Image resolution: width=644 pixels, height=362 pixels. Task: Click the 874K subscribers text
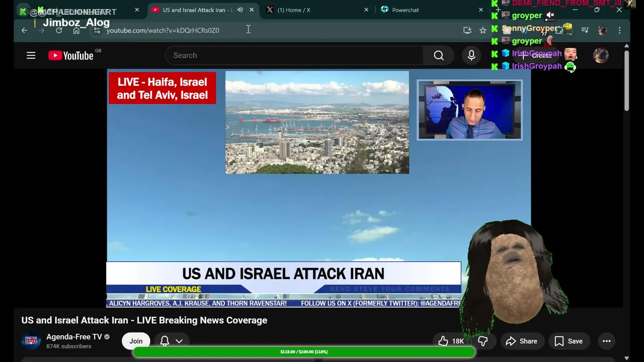[x=69, y=346]
